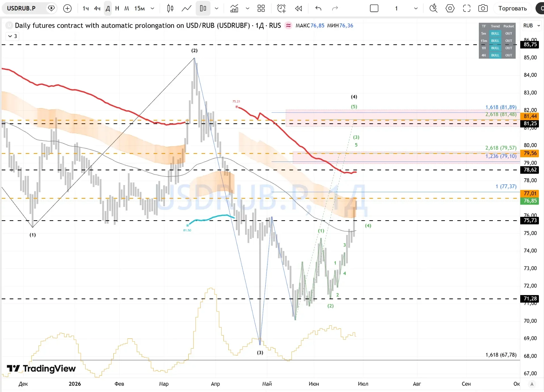Click the layout number '1'
Viewport: 544px width, 392px height.
tap(396, 9)
